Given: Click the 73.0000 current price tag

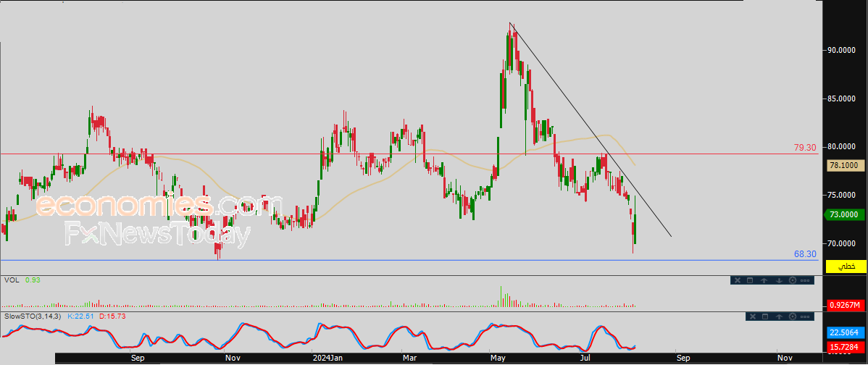Looking at the screenshot, I should click(844, 214).
